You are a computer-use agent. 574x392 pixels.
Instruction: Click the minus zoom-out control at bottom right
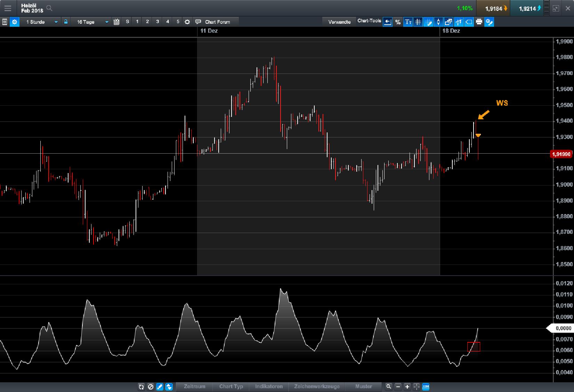coord(398,386)
